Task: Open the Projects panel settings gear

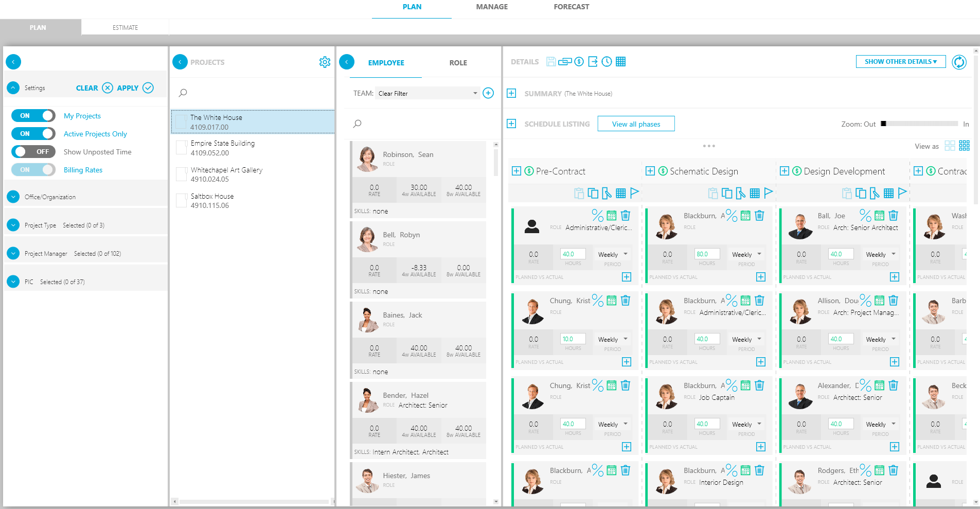Action: [x=325, y=62]
